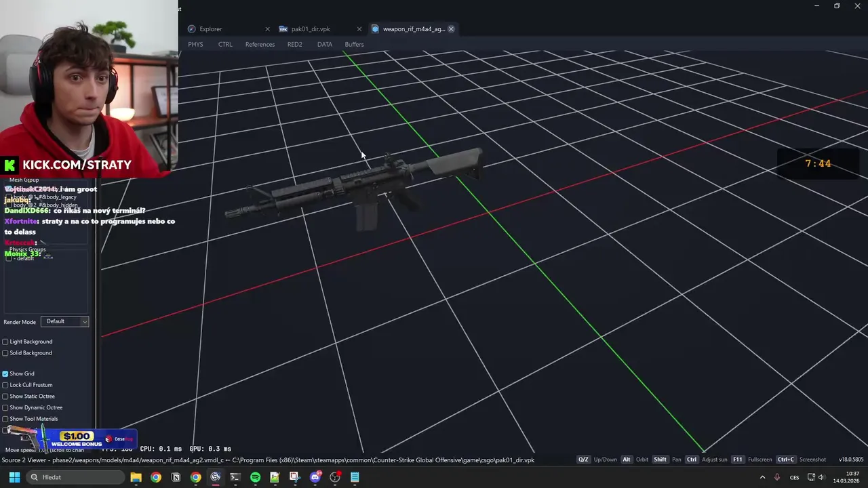This screenshot has height=488, width=868.
Task: Click the CPU: 0.1 ms readout
Action: coord(161,449)
